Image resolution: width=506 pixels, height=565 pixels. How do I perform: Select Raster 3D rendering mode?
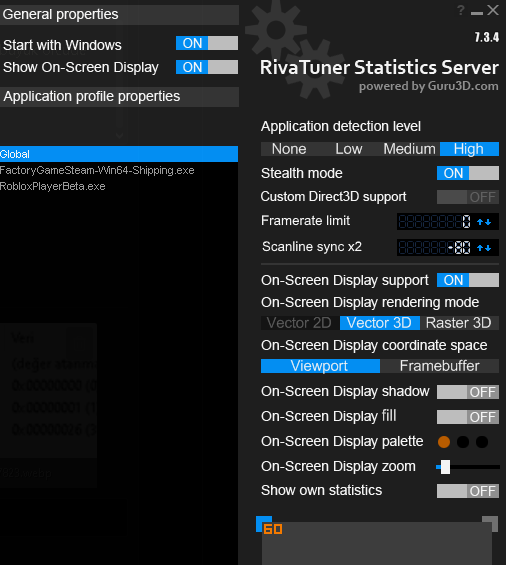459,323
